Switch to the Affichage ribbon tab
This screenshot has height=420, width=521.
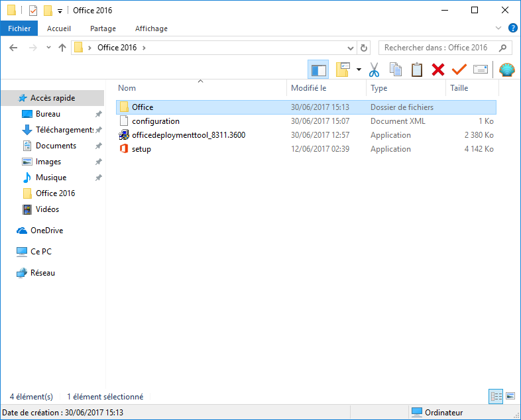pyautogui.click(x=151, y=28)
